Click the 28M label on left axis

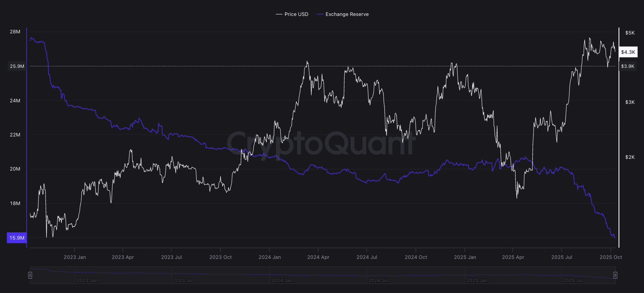[15, 32]
